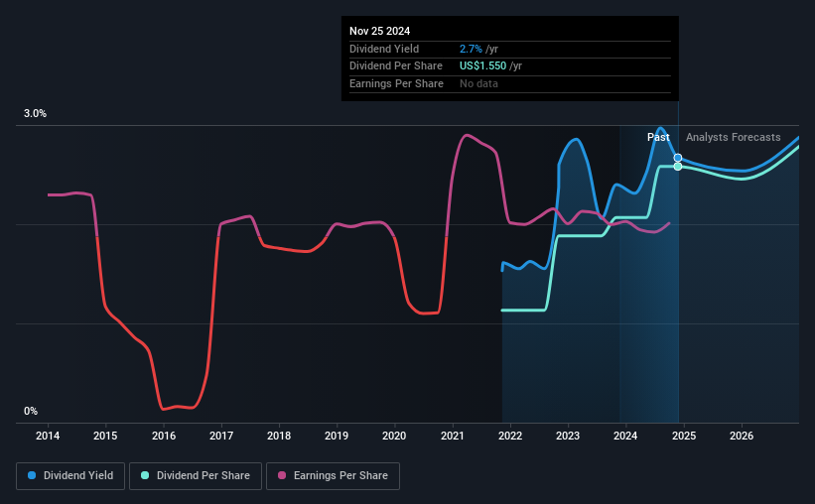Image resolution: width=815 pixels, height=504 pixels.
Task: Click the 2024 x-axis label
Action: pyautogui.click(x=625, y=436)
